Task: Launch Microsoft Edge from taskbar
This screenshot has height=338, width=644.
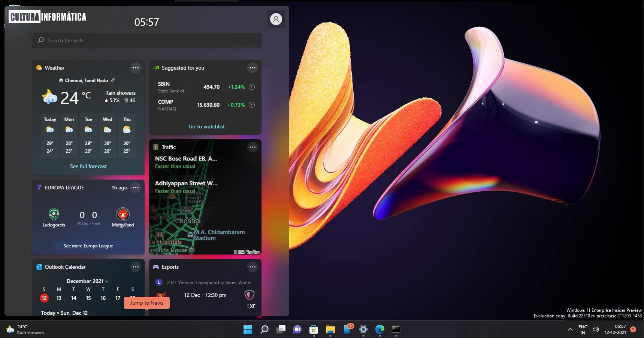Action: 380,329
